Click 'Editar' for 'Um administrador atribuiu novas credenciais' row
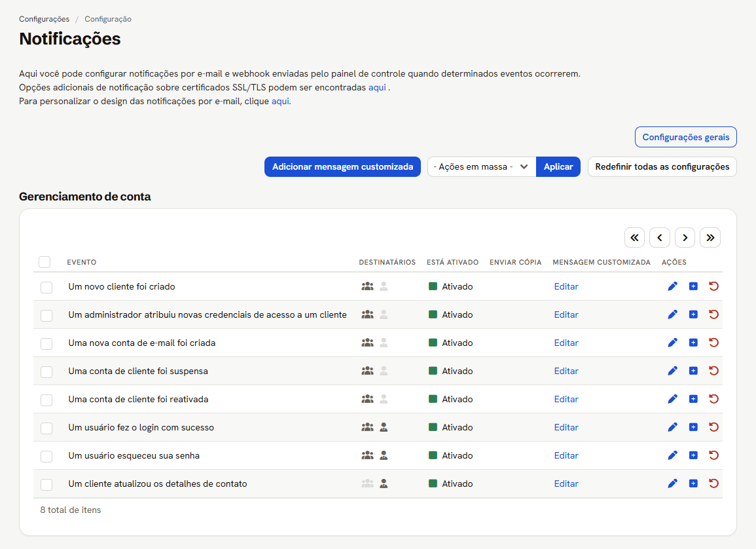 pos(566,314)
